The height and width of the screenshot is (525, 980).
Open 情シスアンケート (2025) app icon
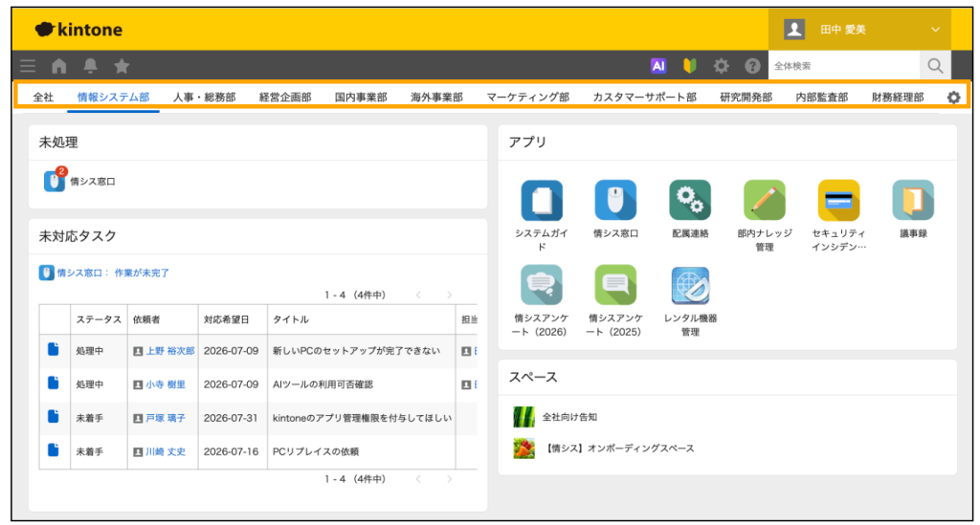[615, 285]
